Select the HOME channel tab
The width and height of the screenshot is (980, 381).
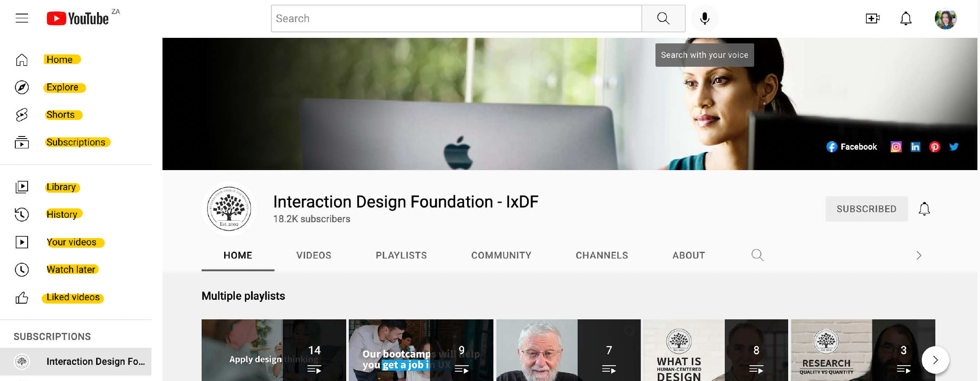(x=238, y=255)
